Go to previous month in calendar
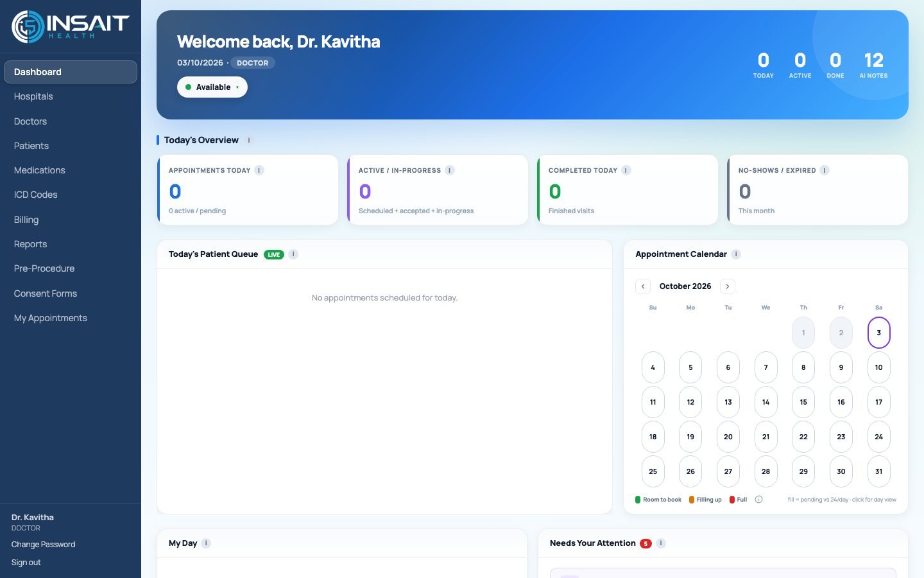 coord(643,286)
